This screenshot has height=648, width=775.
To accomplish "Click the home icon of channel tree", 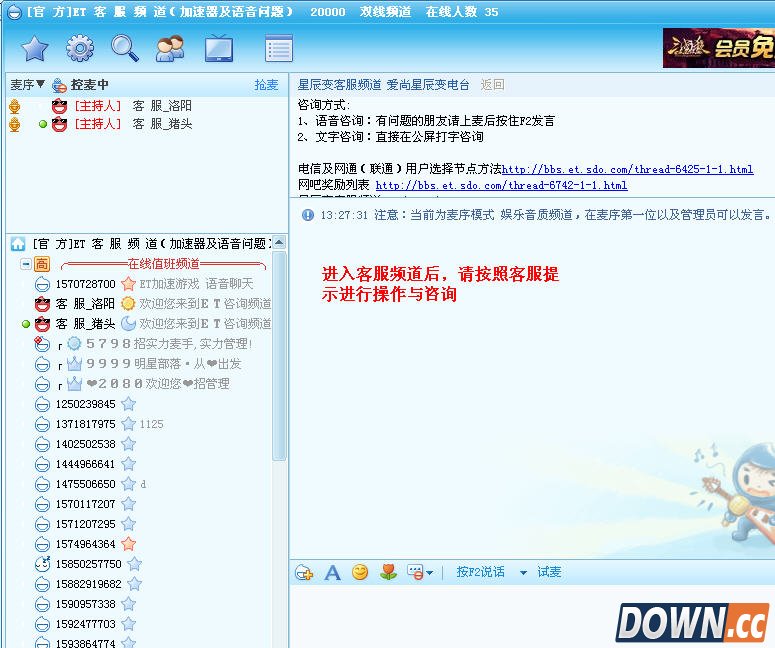I will 18,244.
